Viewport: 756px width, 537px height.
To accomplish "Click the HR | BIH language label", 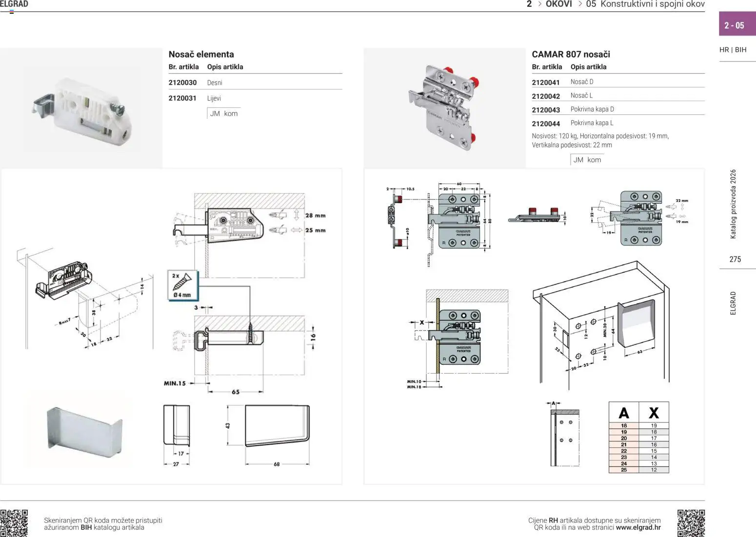I will tap(733, 50).
